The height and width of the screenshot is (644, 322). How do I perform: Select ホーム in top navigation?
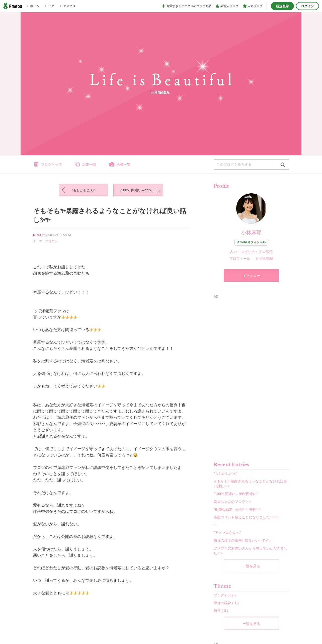[x=35, y=6]
